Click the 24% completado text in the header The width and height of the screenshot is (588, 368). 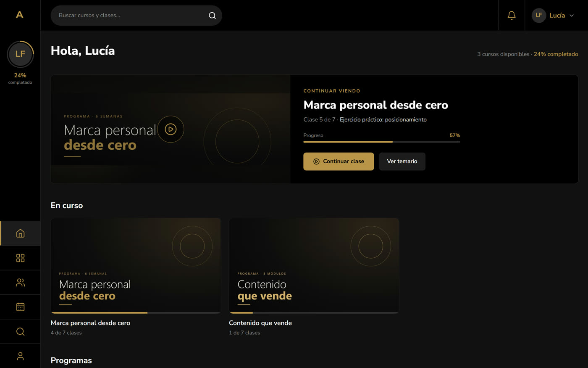[556, 54]
